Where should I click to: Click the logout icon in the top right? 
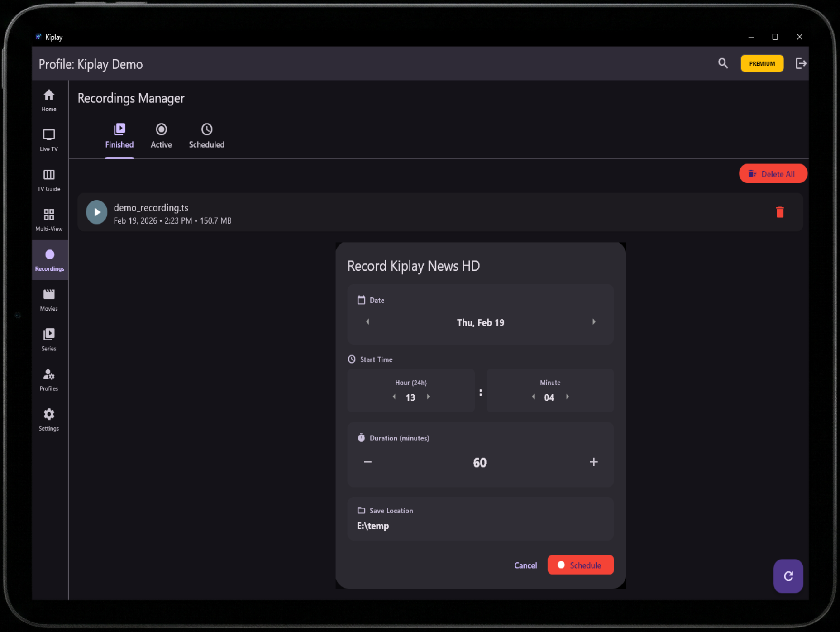point(801,64)
